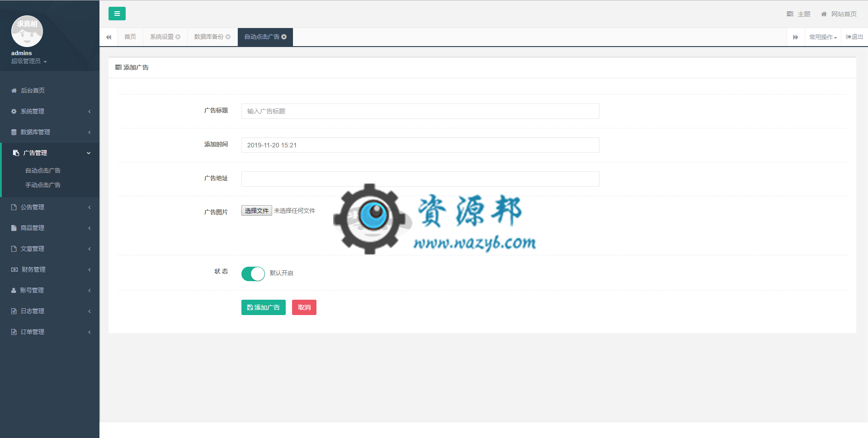Open 手动点击广告 submenu item
Viewport: 868px width, 438px height.
pos(43,185)
